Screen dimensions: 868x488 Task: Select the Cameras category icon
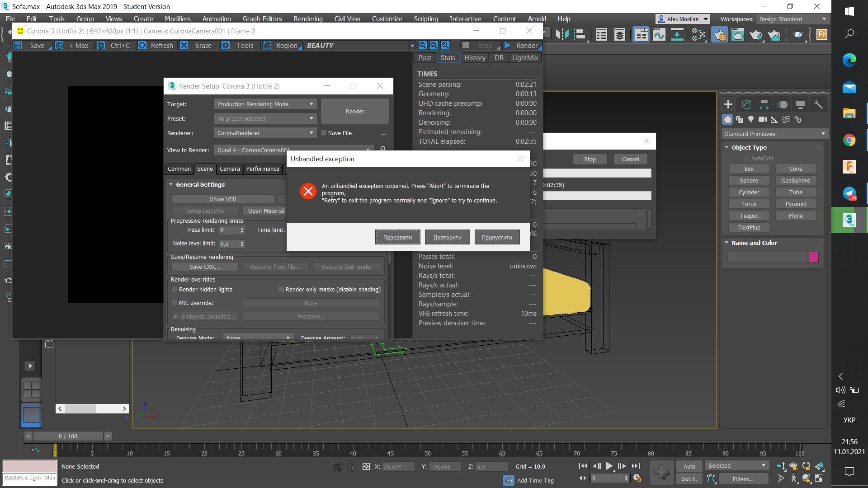point(763,119)
